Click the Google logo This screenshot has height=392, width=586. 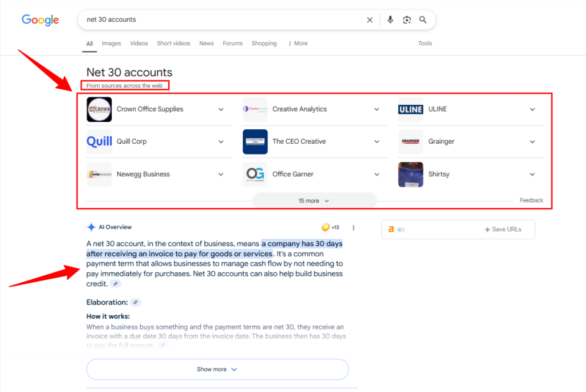(40, 20)
